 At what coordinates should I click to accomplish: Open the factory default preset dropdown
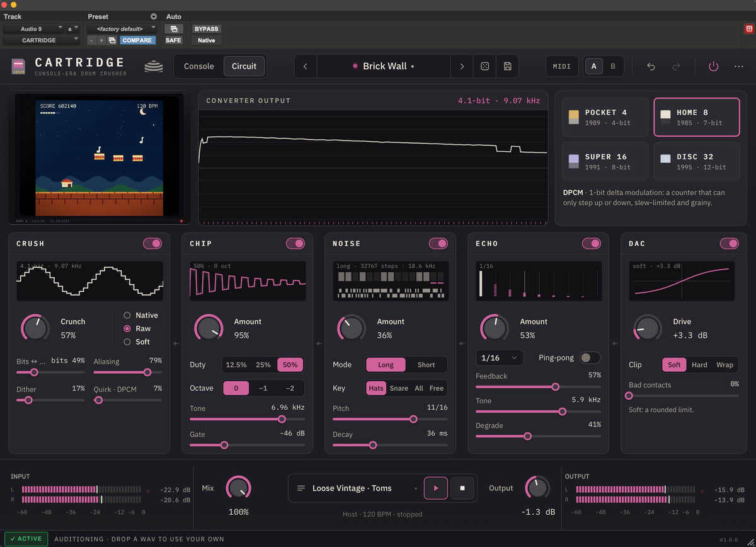click(122, 29)
